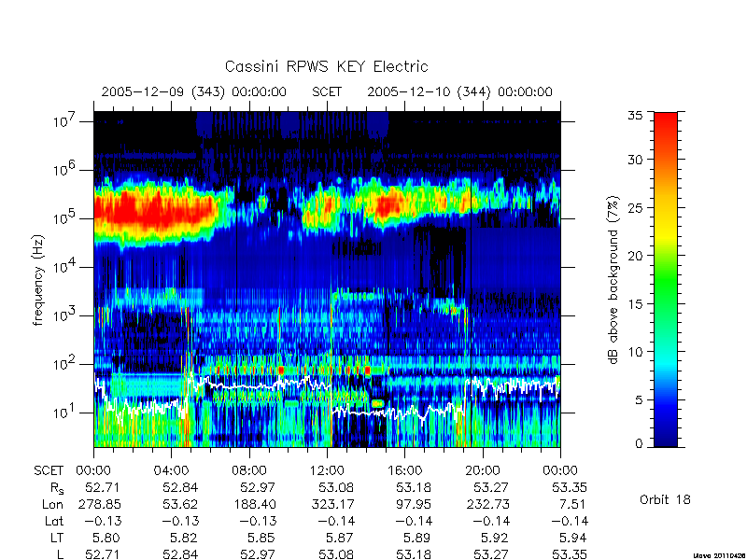Click the 'SCET' label between the dates
The image size is (747, 560).
click(x=327, y=91)
